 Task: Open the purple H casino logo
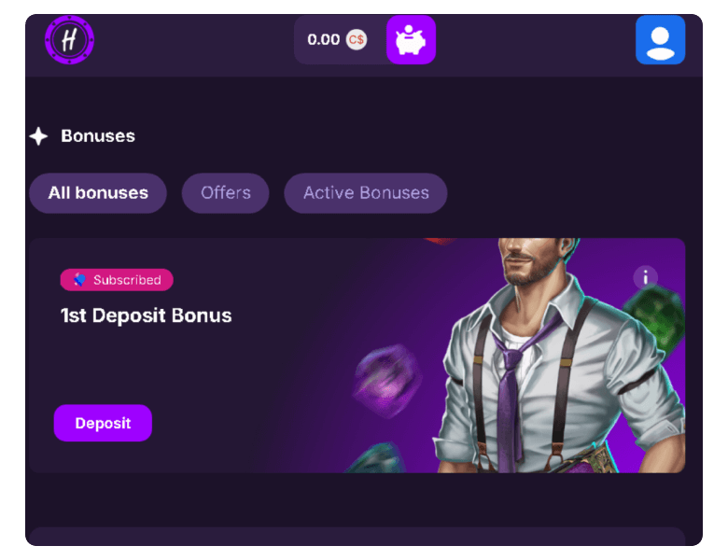(x=69, y=40)
